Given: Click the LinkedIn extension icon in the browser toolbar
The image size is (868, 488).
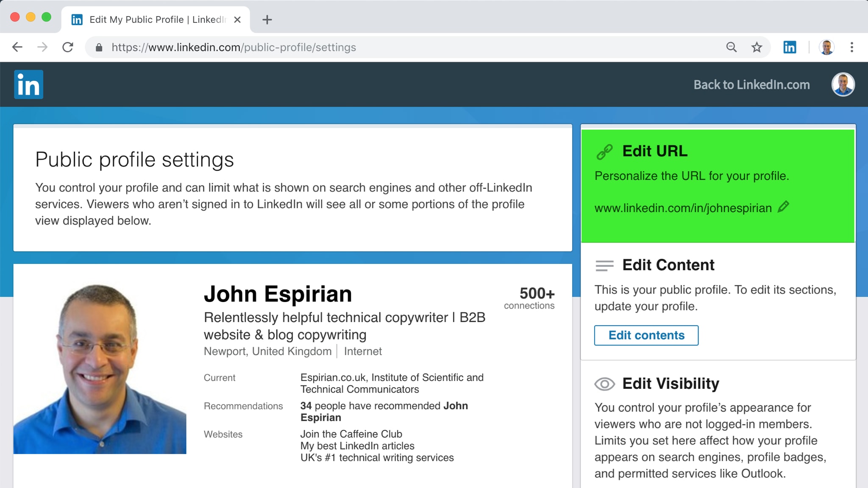Looking at the screenshot, I should click(x=790, y=47).
